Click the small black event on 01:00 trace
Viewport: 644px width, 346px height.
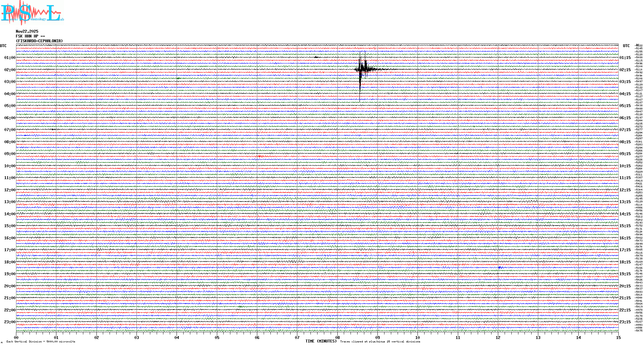click(x=316, y=57)
